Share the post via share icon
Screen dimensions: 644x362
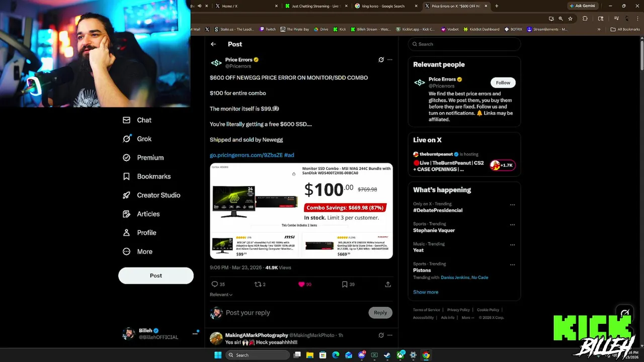point(388,284)
